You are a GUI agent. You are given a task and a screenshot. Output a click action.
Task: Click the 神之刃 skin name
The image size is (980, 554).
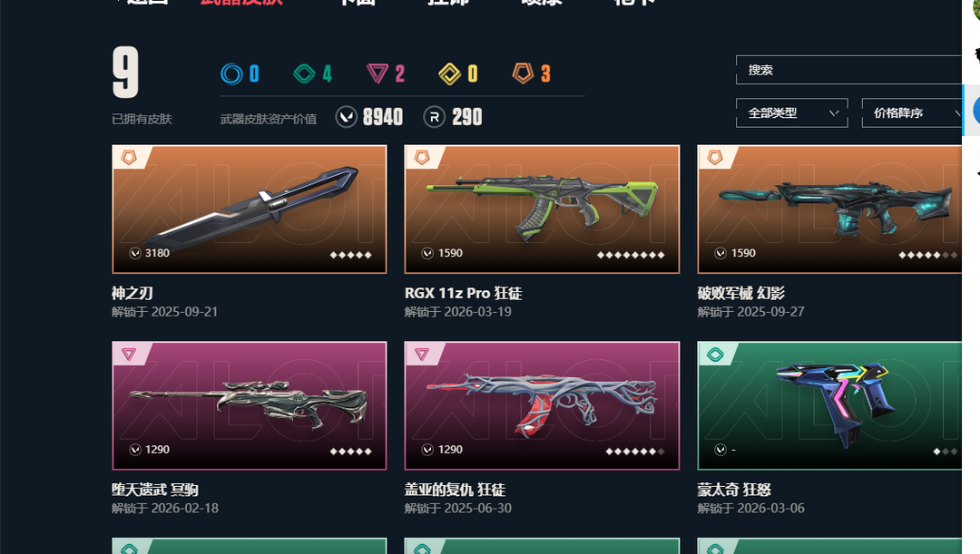point(132,293)
